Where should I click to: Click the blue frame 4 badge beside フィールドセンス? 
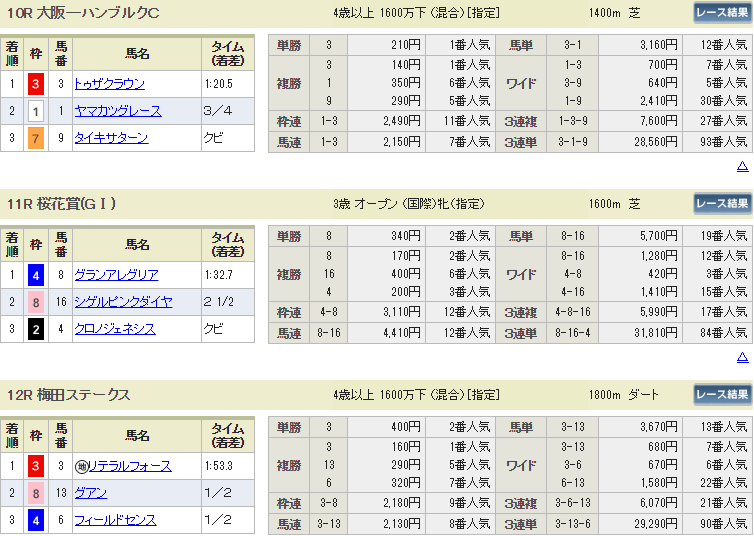point(36,520)
